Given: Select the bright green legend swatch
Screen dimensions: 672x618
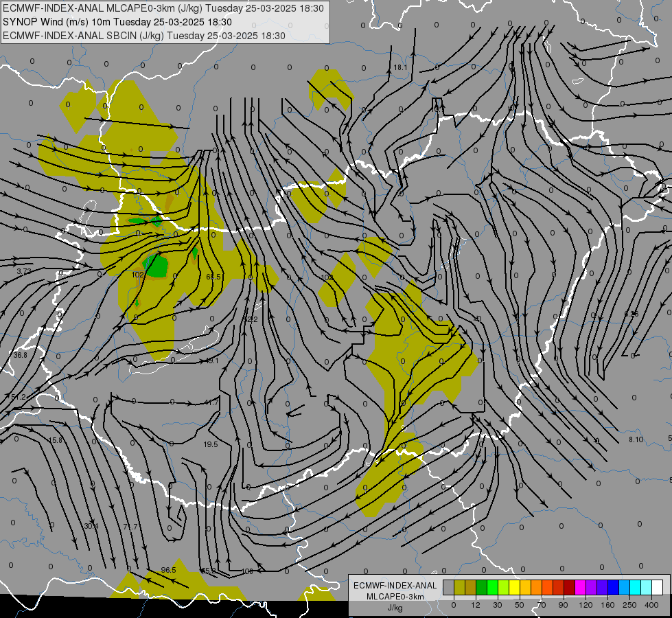Looking at the screenshot, I should click(492, 587).
